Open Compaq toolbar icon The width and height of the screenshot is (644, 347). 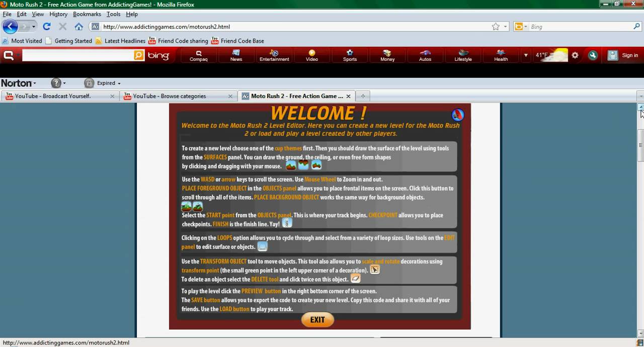pyautogui.click(x=199, y=56)
